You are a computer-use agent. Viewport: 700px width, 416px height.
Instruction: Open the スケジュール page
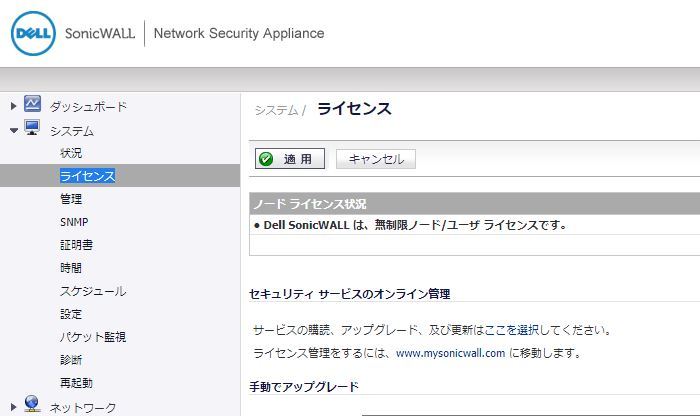tap(93, 291)
